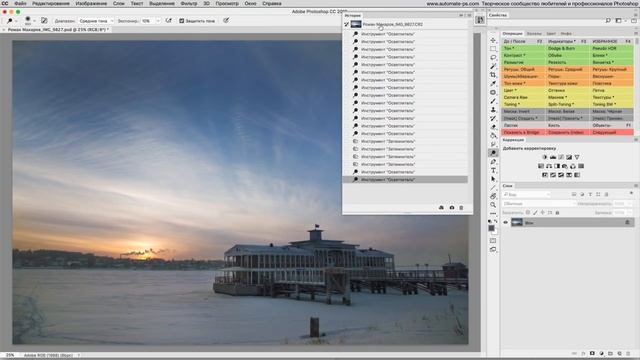This screenshot has width=640, height=360.
Task: Add a Hue/Saturation adjustment
Action: [x=541, y=166]
